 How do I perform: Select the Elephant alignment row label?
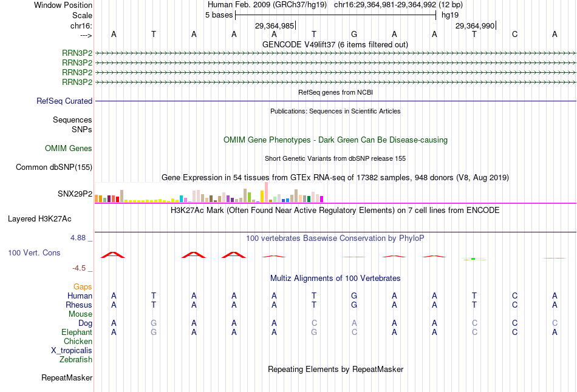(77, 332)
